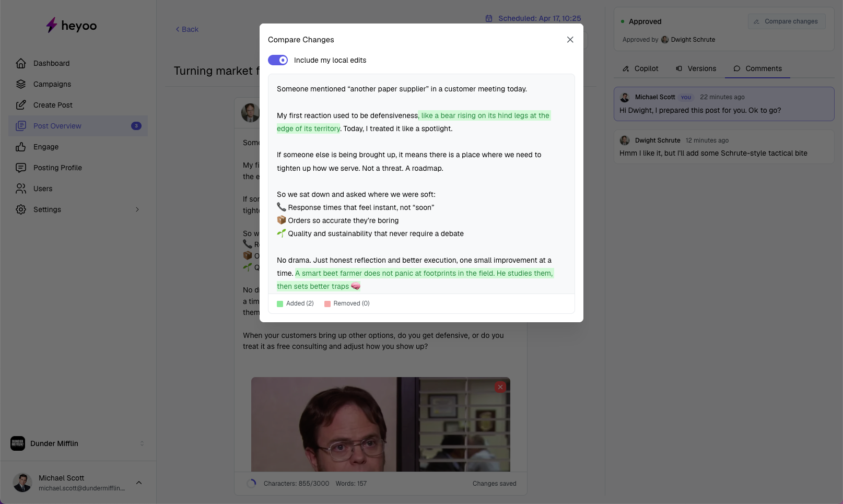This screenshot has width=843, height=504.
Task: Click the Settings gear icon
Action: point(21,209)
